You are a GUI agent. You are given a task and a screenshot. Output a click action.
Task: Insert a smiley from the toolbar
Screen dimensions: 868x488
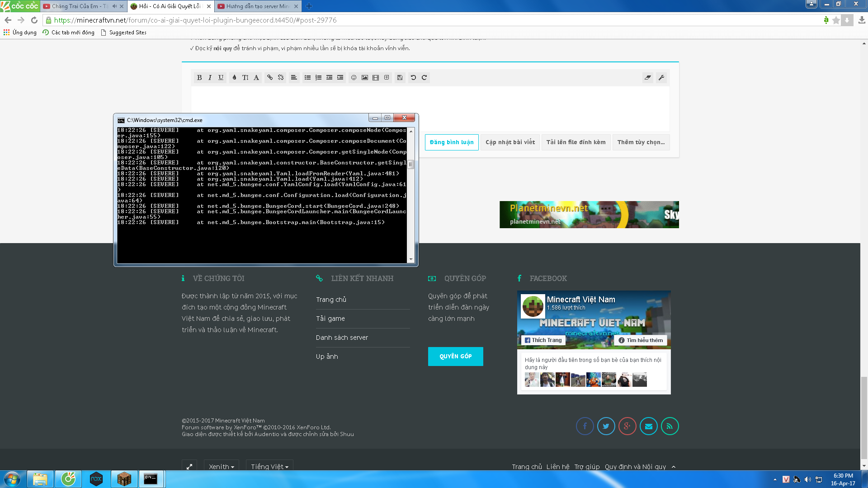pyautogui.click(x=354, y=78)
